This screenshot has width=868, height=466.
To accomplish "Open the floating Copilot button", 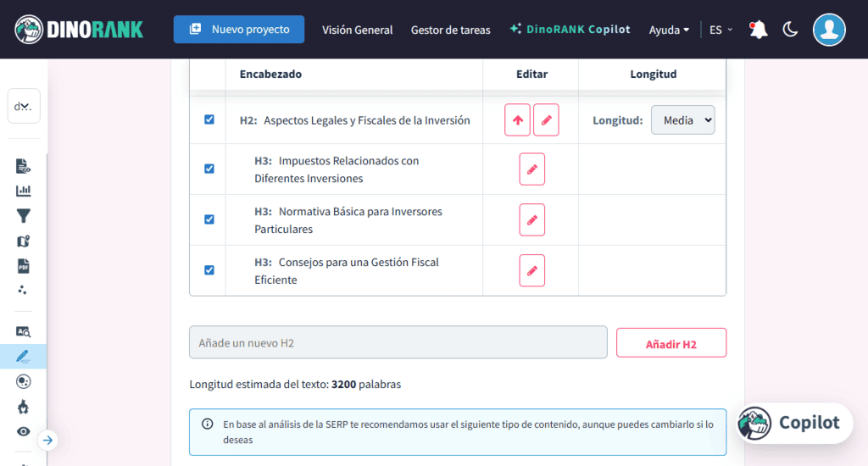I will 794,423.
